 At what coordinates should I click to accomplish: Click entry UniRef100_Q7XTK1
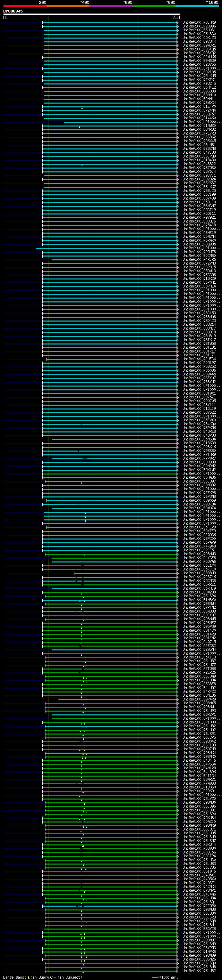[x=199, y=80]
